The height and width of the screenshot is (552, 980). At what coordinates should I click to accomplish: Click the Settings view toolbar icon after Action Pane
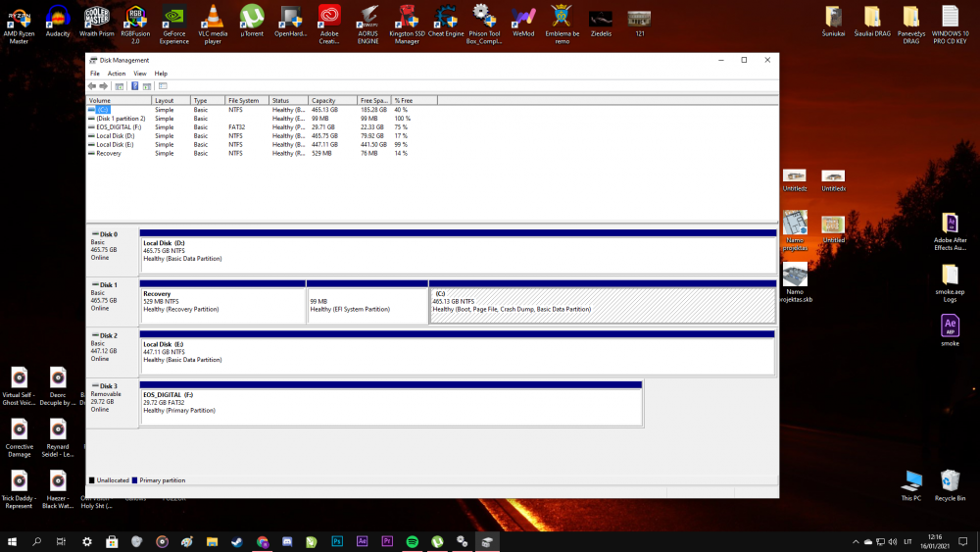point(163,86)
